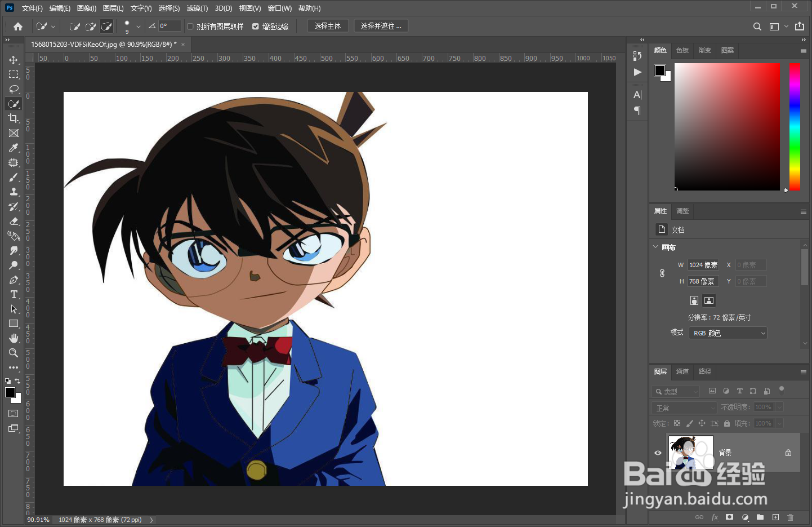Select the Brush tool

coord(14,177)
